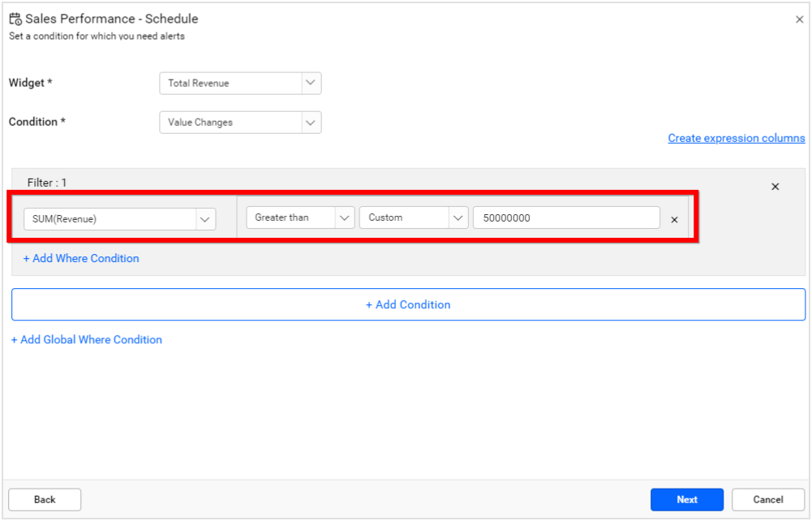
Task: Expand the Value Changes condition combo box
Action: (x=231, y=121)
